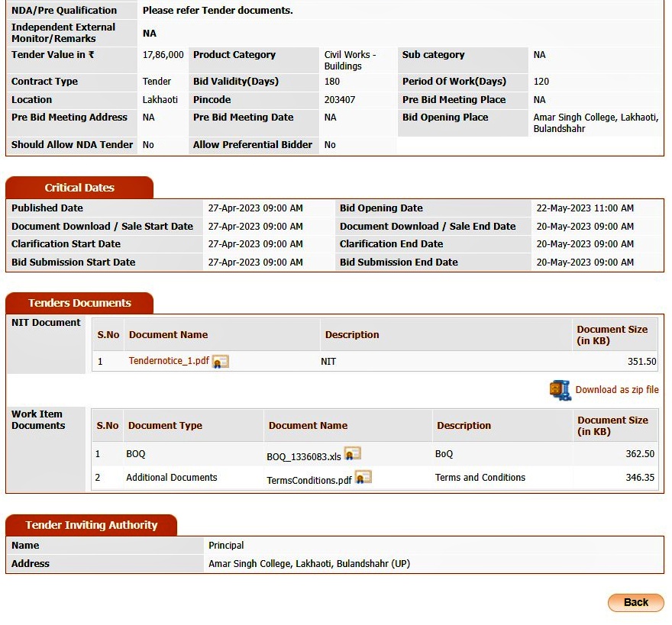Click the signature certificate icon beside TermsConditions.pdf
The height and width of the screenshot is (625, 672).
point(363,477)
